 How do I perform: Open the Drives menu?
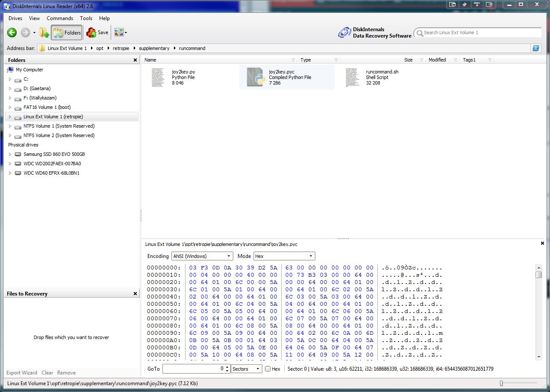coord(15,18)
